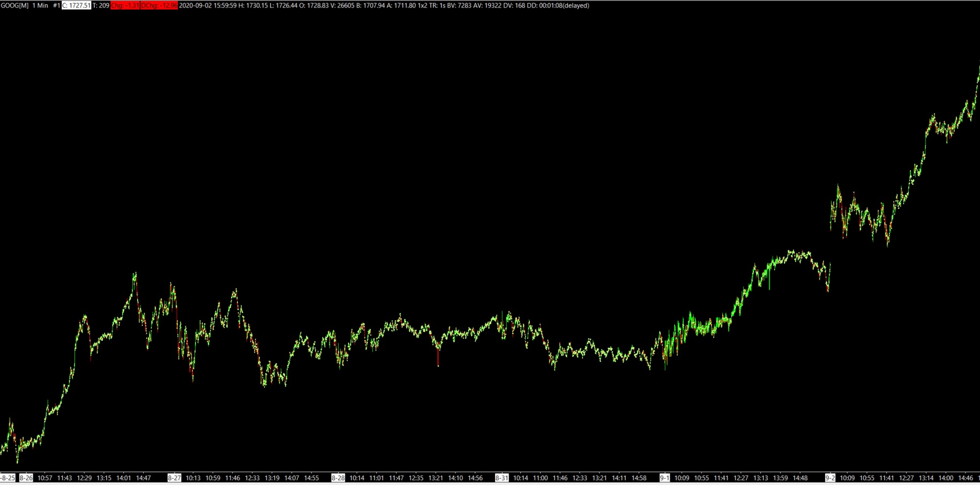Click the open value O: 1728.83

click(x=313, y=5)
